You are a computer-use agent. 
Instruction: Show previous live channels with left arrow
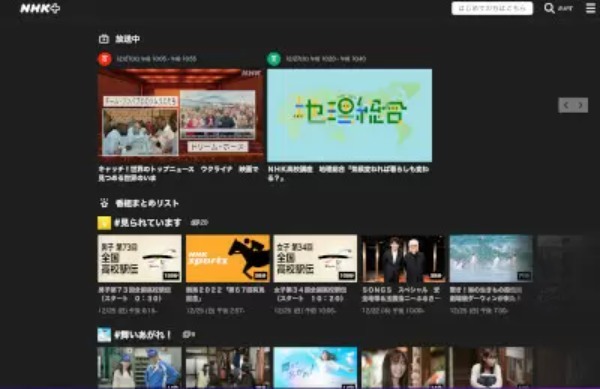[x=566, y=105]
